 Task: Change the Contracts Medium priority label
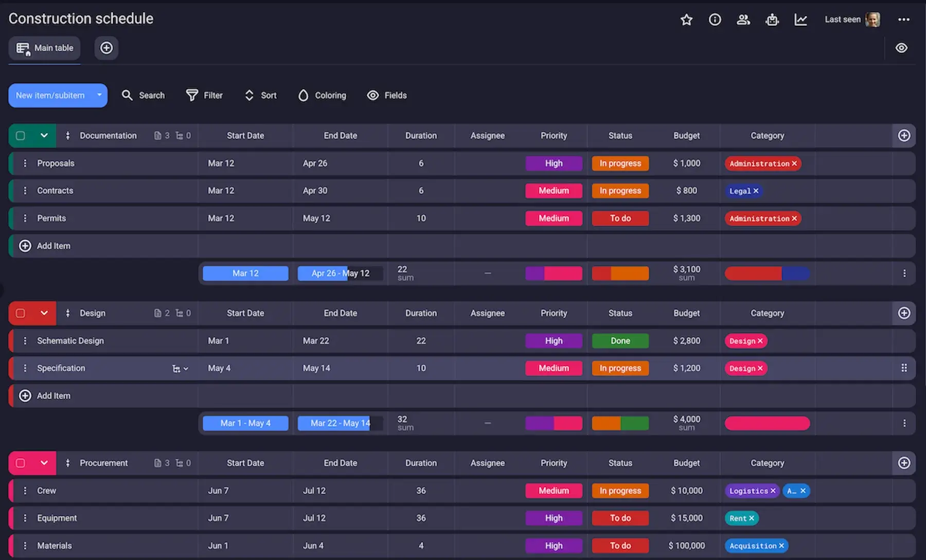pyautogui.click(x=554, y=190)
